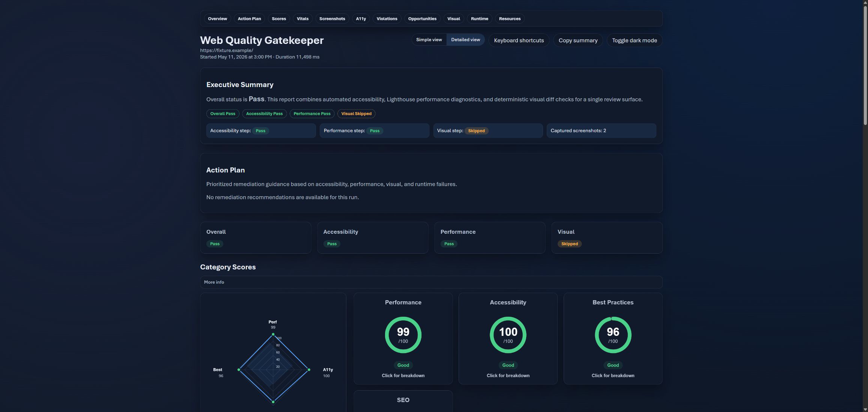The width and height of the screenshot is (868, 412).
Task: Click the Performance 99 score gauge
Action: point(403,335)
